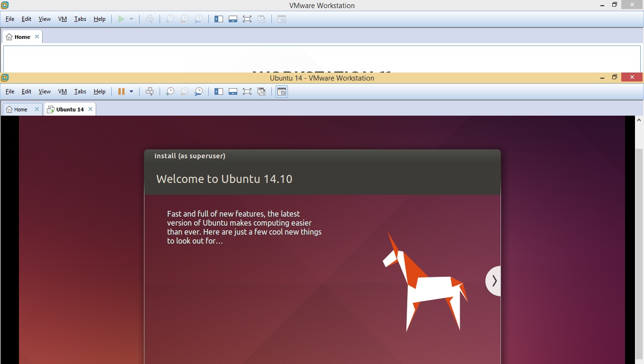Show or hide the thumbnail bar
The width and height of the screenshot is (644, 364).
(x=233, y=91)
